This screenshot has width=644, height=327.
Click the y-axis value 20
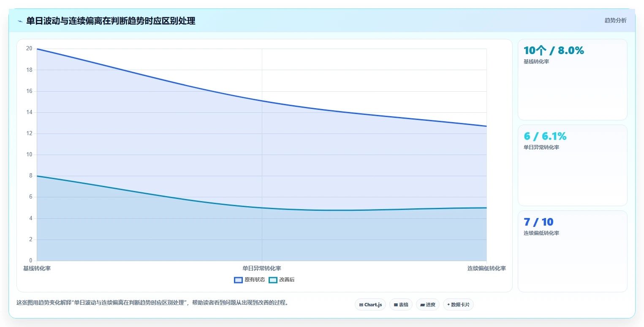[29, 49]
